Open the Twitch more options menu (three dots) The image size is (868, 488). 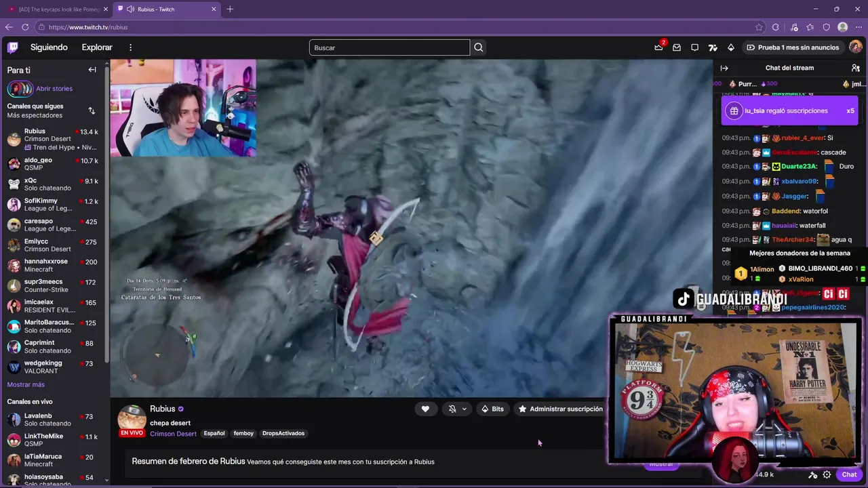(130, 47)
